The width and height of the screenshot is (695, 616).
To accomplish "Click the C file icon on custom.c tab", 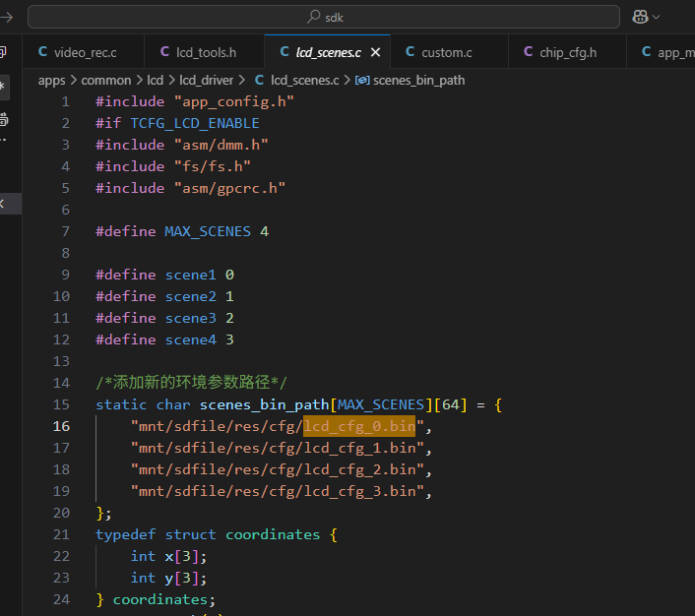I will click(x=410, y=52).
